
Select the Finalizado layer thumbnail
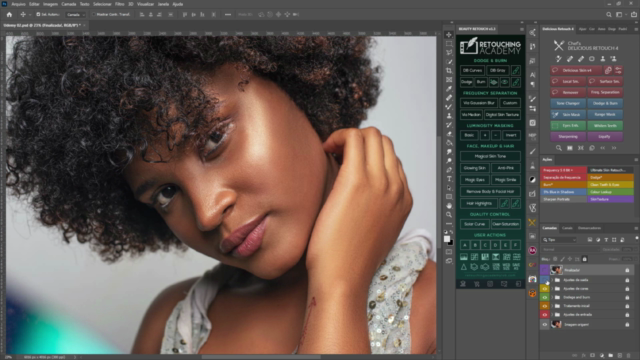pyautogui.click(x=556, y=270)
